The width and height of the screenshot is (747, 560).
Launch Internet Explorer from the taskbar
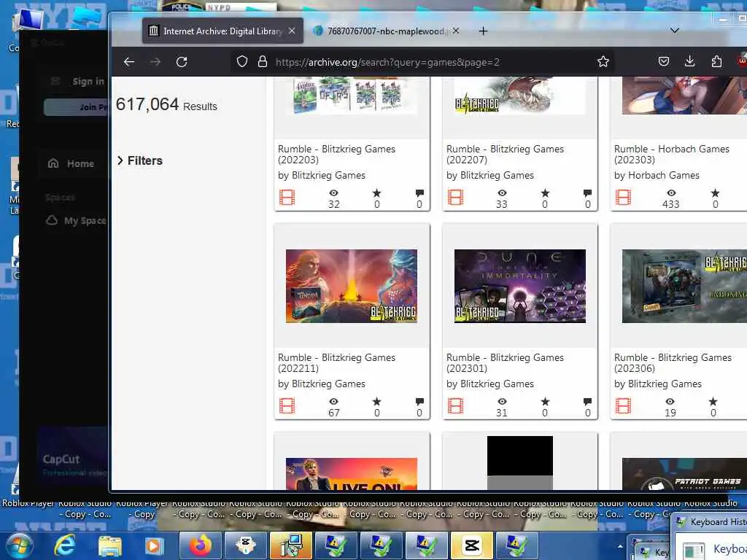pyautogui.click(x=64, y=545)
